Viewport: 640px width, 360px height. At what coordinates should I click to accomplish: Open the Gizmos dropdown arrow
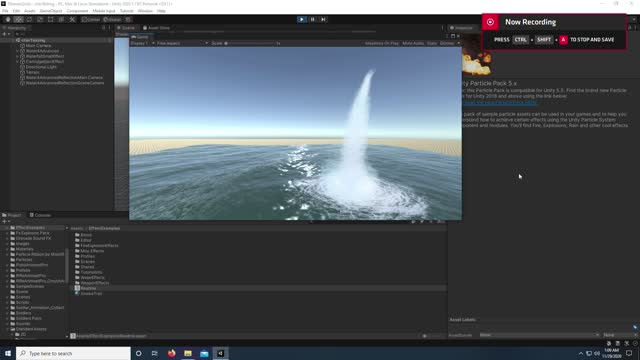tap(458, 43)
